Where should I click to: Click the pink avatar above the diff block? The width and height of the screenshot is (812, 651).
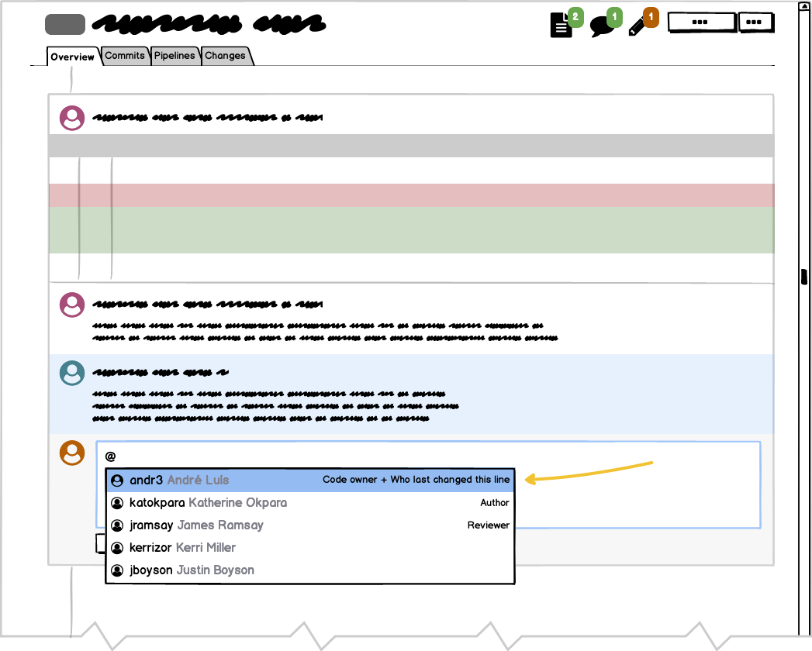(x=72, y=118)
